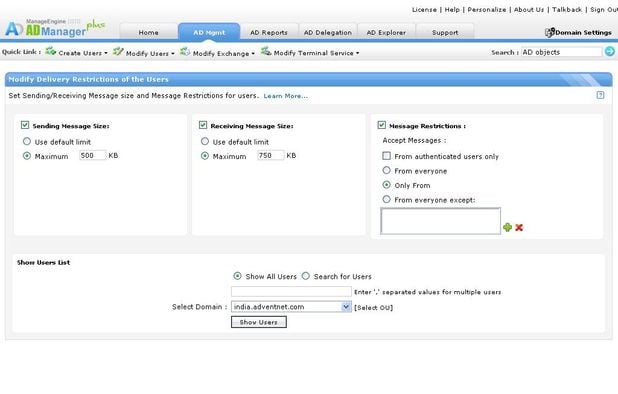Select Maximum option for receiving size

(x=205, y=156)
